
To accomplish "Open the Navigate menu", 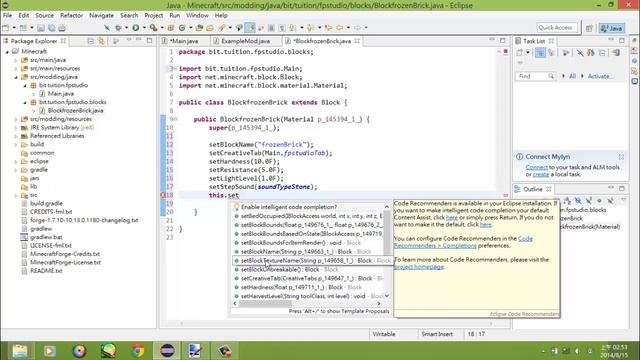I will click(101, 15).
